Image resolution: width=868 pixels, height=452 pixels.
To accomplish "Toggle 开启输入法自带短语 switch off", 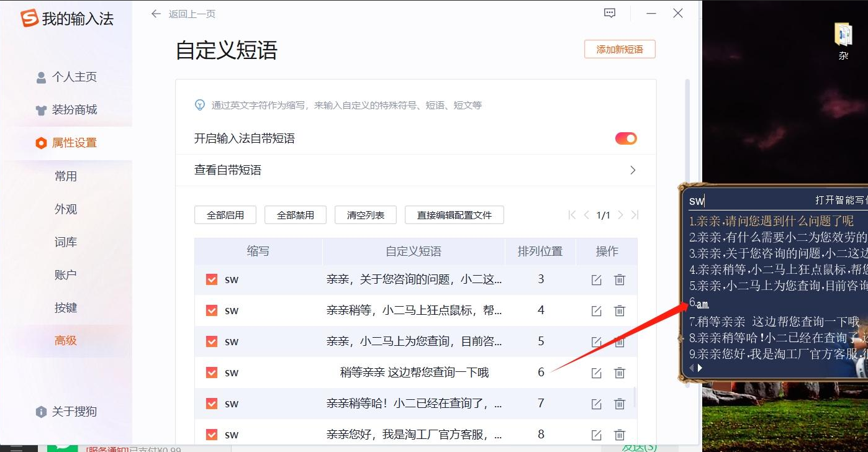I will pos(625,138).
